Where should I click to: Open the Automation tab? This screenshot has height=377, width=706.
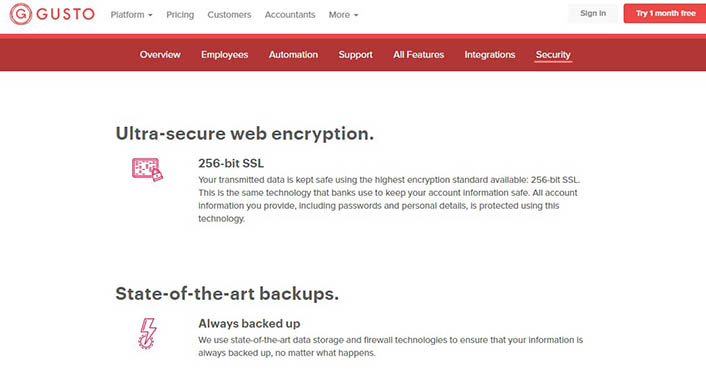293,55
